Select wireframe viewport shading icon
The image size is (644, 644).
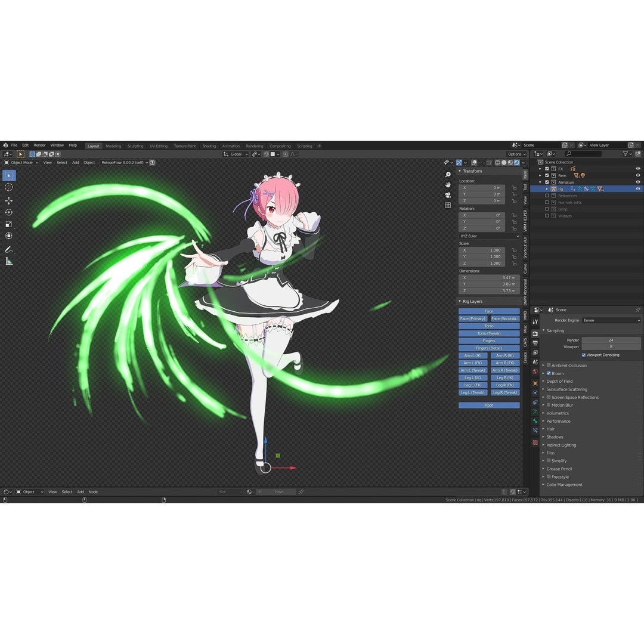pyautogui.click(x=497, y=163)
